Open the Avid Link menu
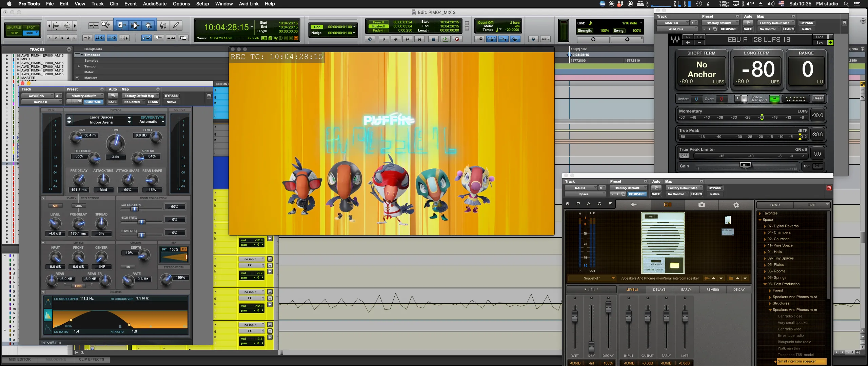The width and height of the screenshot is (868, 366). click(x=249, y=4)
